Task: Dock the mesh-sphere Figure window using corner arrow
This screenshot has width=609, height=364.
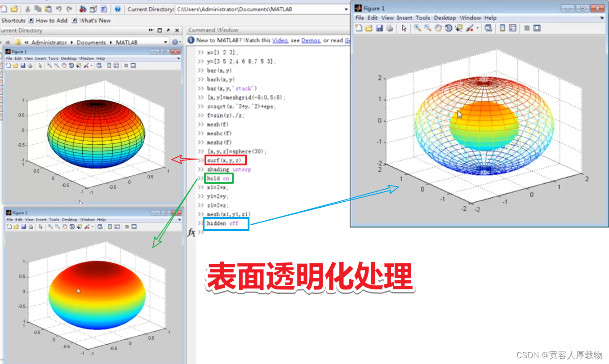Action: click(x=602, y=18)
